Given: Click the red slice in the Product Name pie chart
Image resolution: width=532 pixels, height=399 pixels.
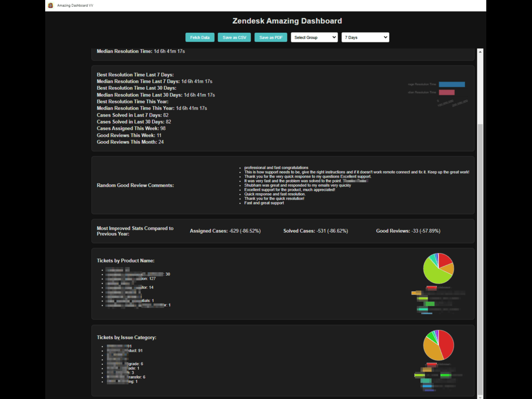Looking at the screenshot, I should point(445,260).
